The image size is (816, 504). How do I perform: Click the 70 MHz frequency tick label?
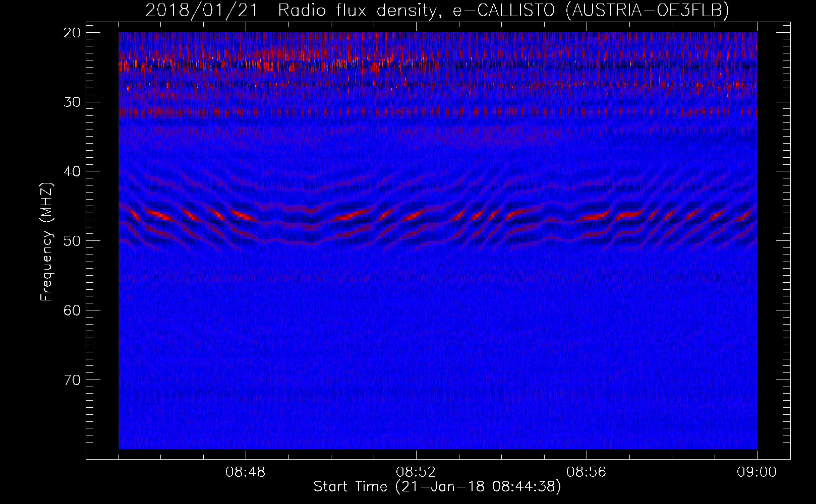(x=73, y=380)
